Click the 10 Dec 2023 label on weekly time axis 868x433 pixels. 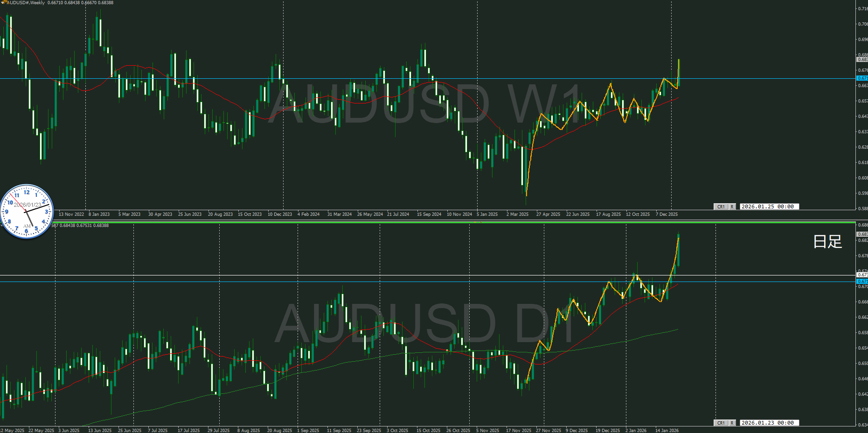click(279, 214)
